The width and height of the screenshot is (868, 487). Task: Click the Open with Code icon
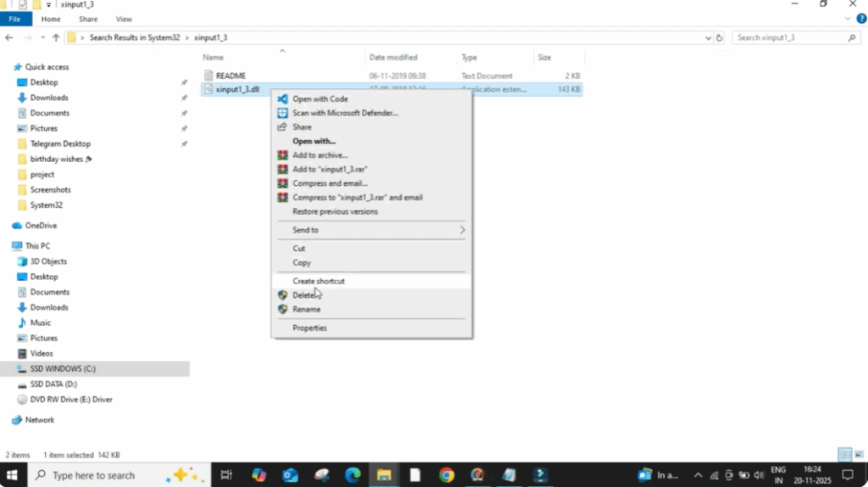(283, 99)
